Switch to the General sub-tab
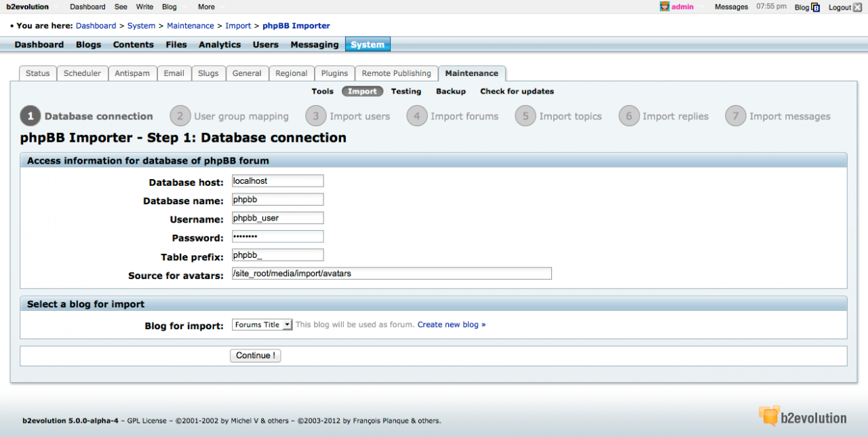 coord(247,73)
